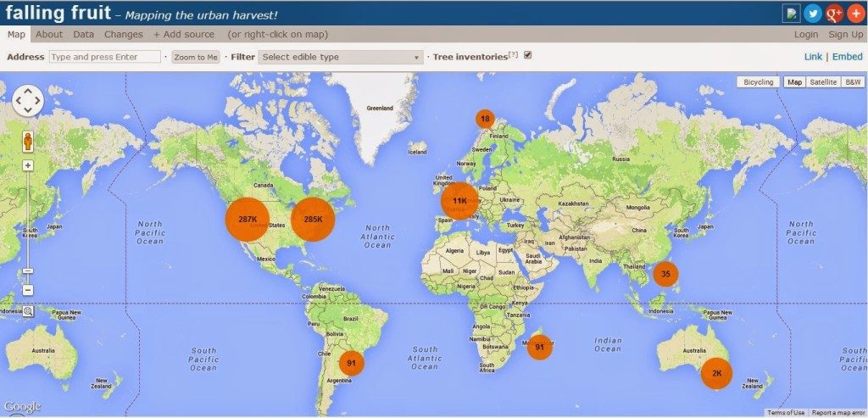Image resolution: width=868 pixels, height=418 pixels.
Task: Open the Google Plus share icon
Action: point(834,14)
